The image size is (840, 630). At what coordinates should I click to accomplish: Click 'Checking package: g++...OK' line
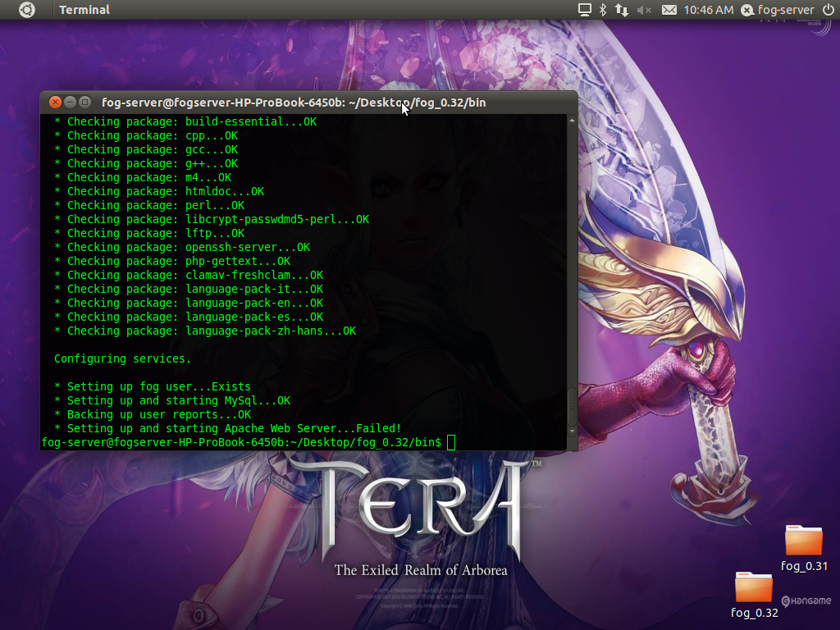(146, 163)
